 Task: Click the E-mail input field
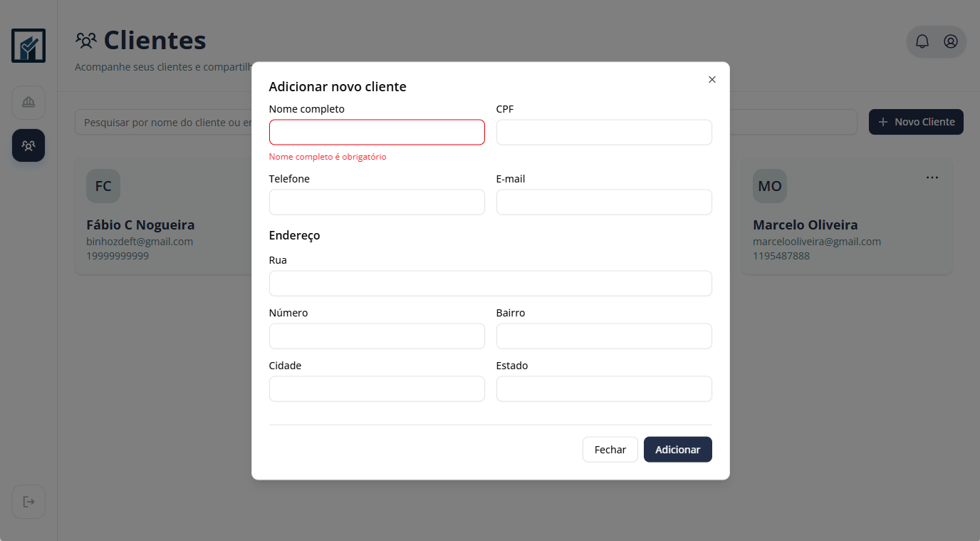coord(604,202)
